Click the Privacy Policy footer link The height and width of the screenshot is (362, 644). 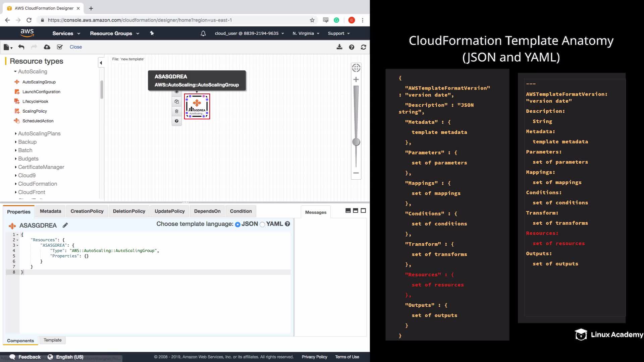[x=314, y=357]
